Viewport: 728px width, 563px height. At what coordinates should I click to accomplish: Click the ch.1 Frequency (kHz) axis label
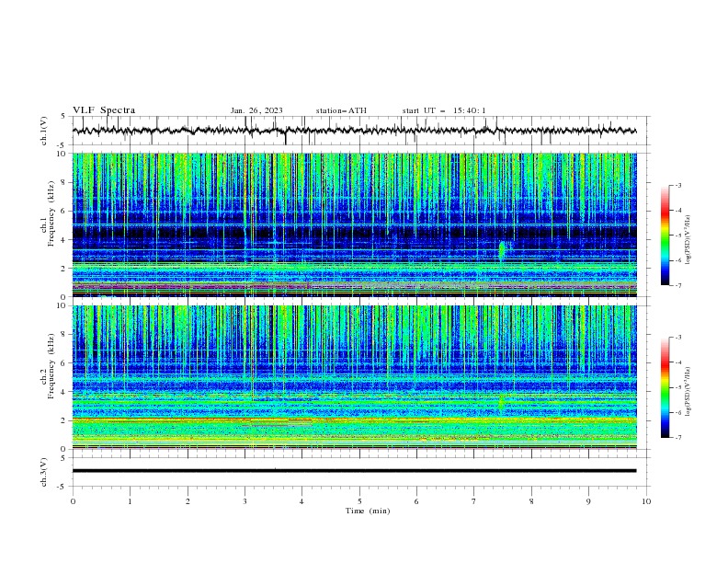click(x=48, y=214)
